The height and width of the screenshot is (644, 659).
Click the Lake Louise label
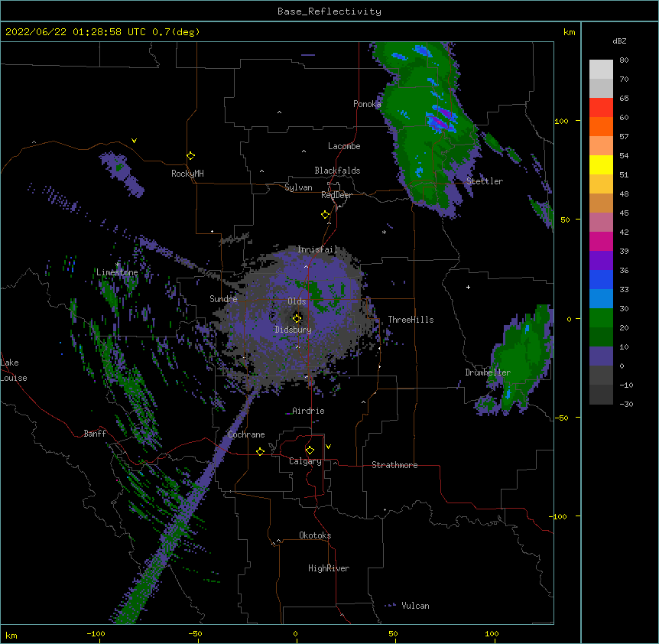[13, 370]
